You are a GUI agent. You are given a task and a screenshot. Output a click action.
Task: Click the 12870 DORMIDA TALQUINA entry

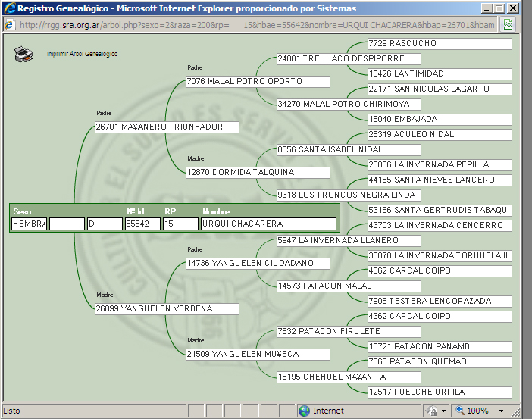(258, 173)
